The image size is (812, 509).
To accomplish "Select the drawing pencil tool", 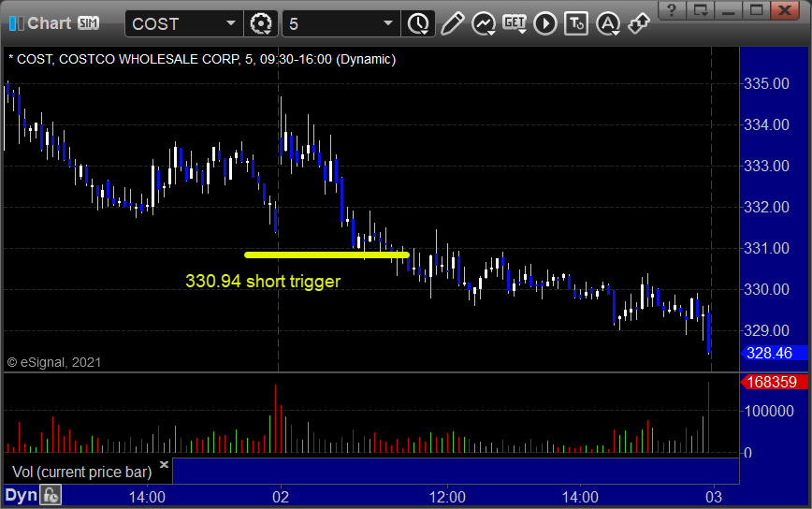I will coord(452,23).
